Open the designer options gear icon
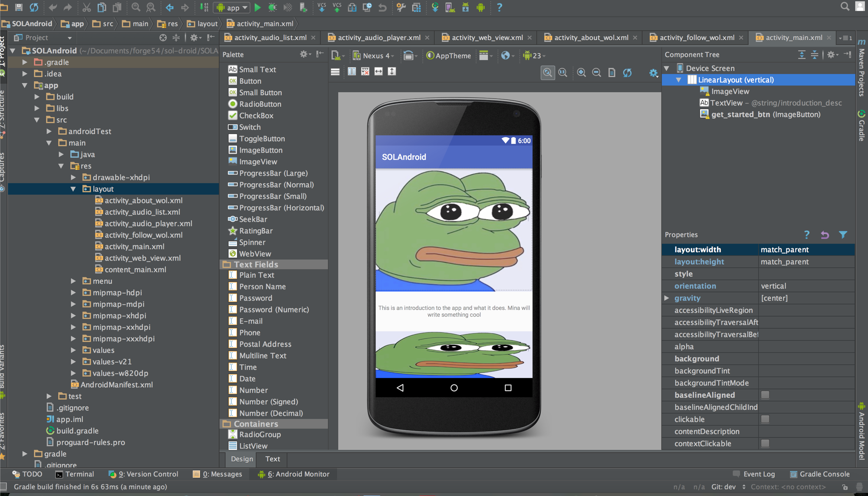This screenshot has width=868, height=496. click(653, 73)
